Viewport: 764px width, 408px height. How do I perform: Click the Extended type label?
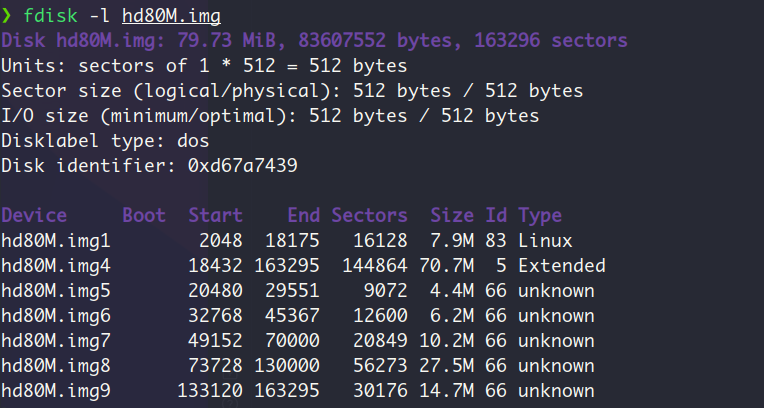pyautogui.click(x=562, y=266)
